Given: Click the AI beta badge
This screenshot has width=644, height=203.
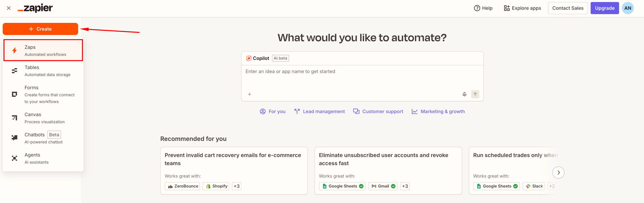Looking at the screenshot, I should click(x=280, y=58).
